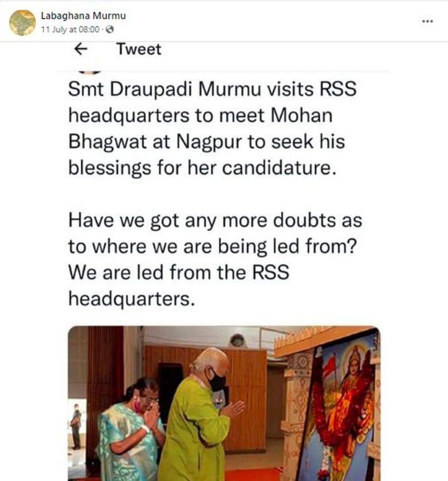Screen dimensions: 448x481
Task: Open Labaghana Murmu's profile picture
Action: coord(22,22)
